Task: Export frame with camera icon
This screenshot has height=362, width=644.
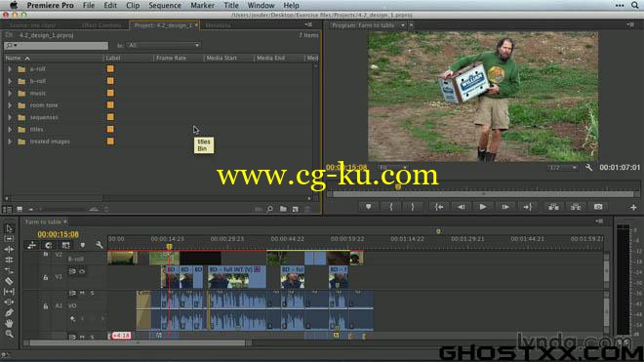Action: [598, 207]
